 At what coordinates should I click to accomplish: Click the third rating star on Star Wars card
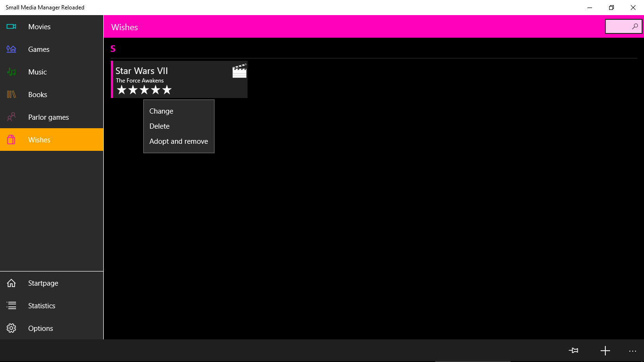coord(144,90)
